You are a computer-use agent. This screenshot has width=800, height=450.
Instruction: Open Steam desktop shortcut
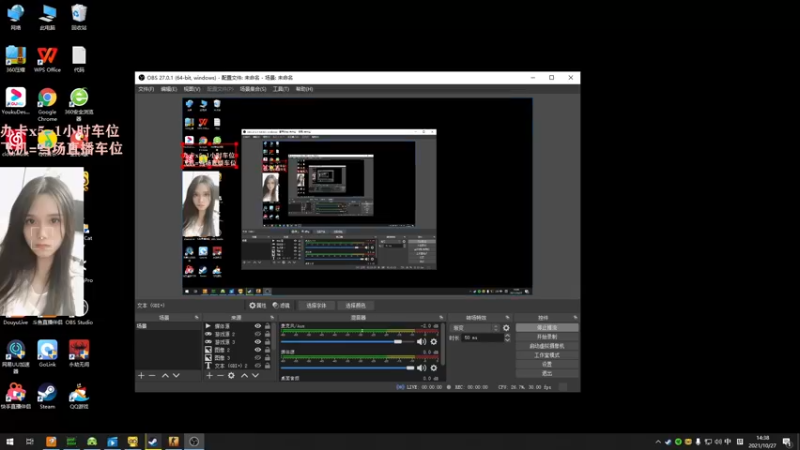(x=47, y=396)
